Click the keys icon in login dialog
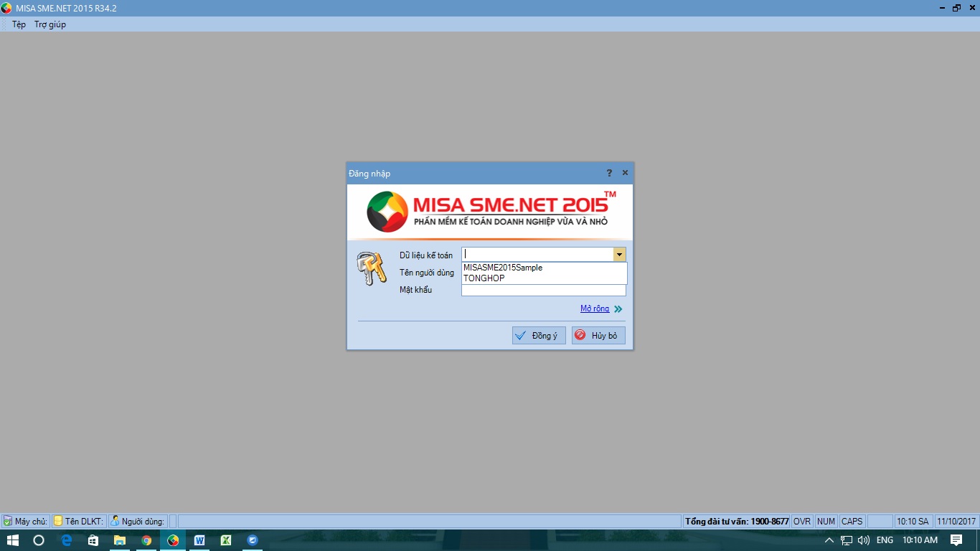This screenshot has width=980, height=551. (372, 269)
